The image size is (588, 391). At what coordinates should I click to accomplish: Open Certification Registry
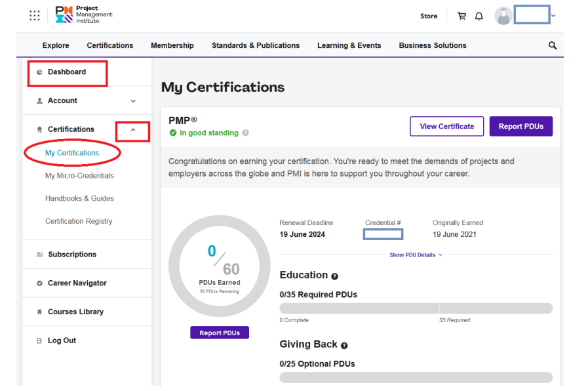(x=79, y=221)
